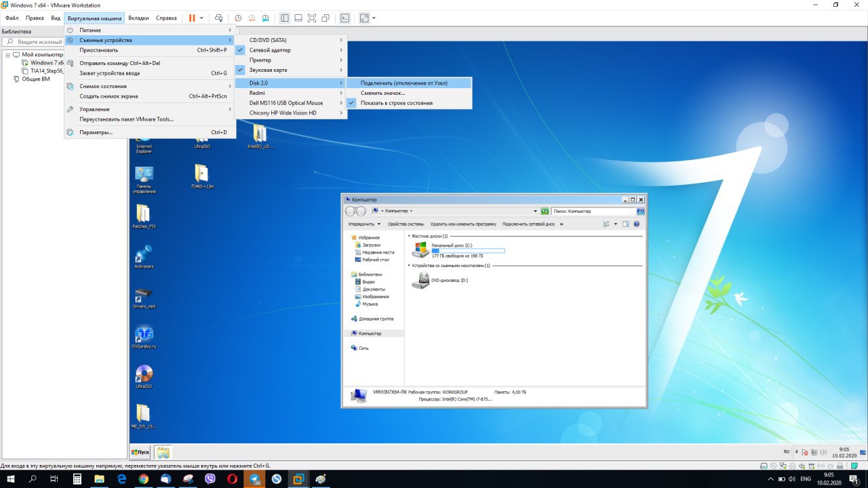The height and width of the screenshot is (488, 868).
Task: Toggle the Сетевой адаптер checked item
Action: 291,50
